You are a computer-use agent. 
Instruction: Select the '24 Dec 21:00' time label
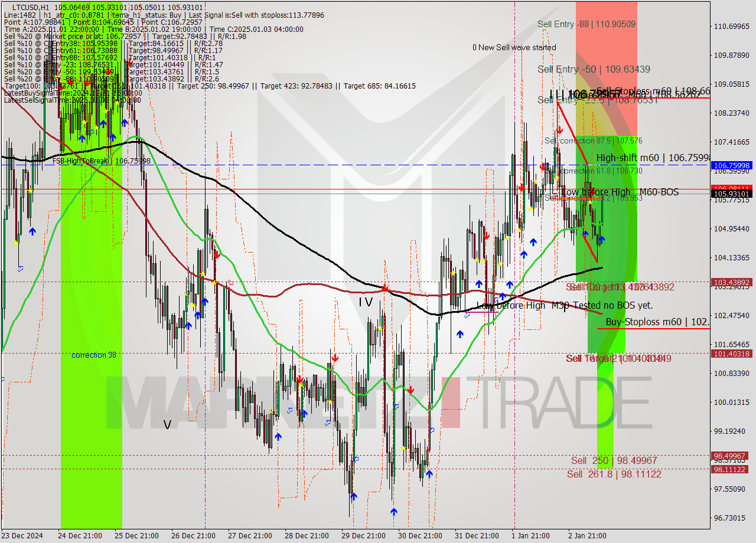coord(80,535)
